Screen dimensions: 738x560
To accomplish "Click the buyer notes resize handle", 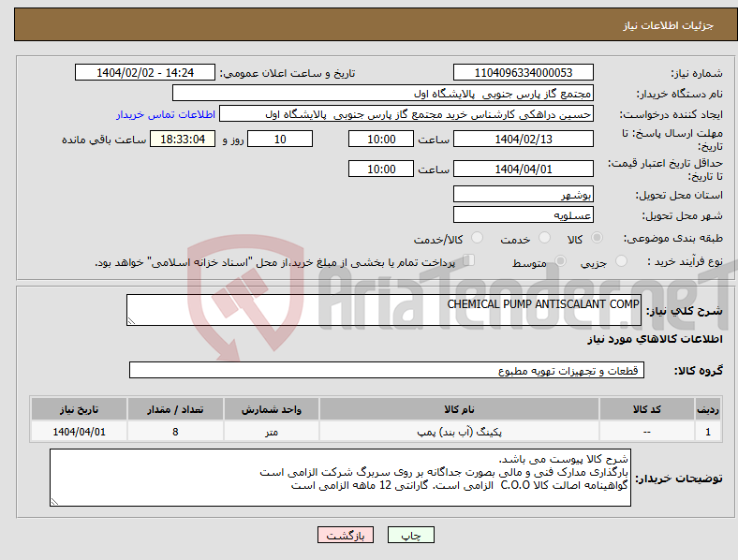I will pyautogui.click(x=54, y=502).
